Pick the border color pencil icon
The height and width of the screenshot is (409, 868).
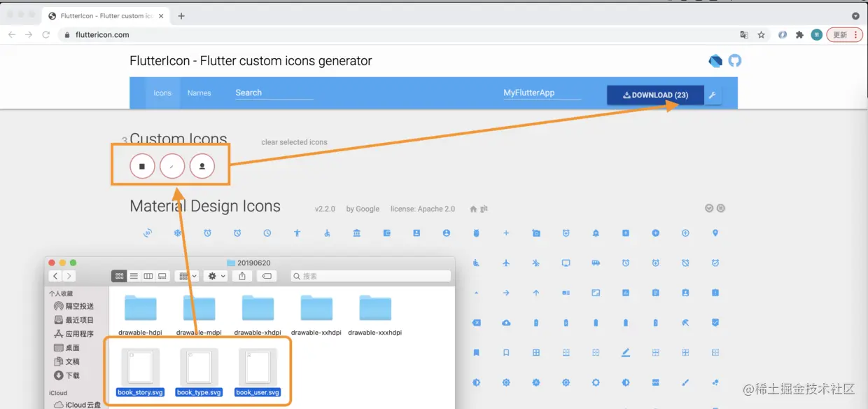(626, 352)
